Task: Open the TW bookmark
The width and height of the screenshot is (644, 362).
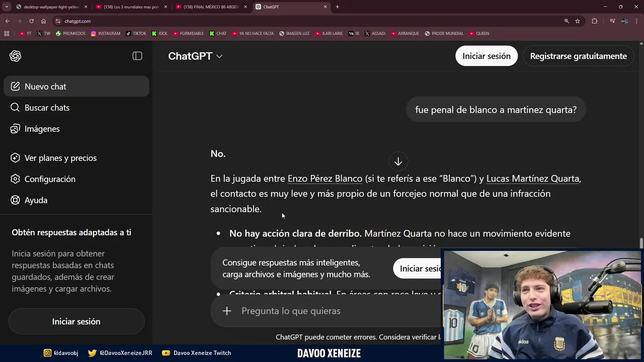Action: [44, 33]
